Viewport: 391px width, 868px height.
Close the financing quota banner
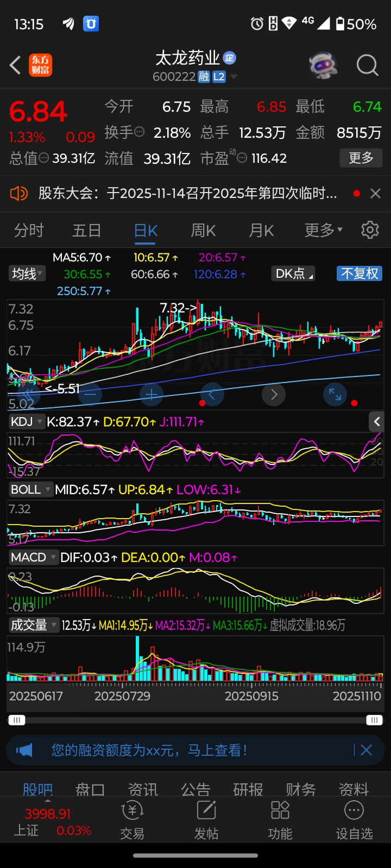coord(367,750)
